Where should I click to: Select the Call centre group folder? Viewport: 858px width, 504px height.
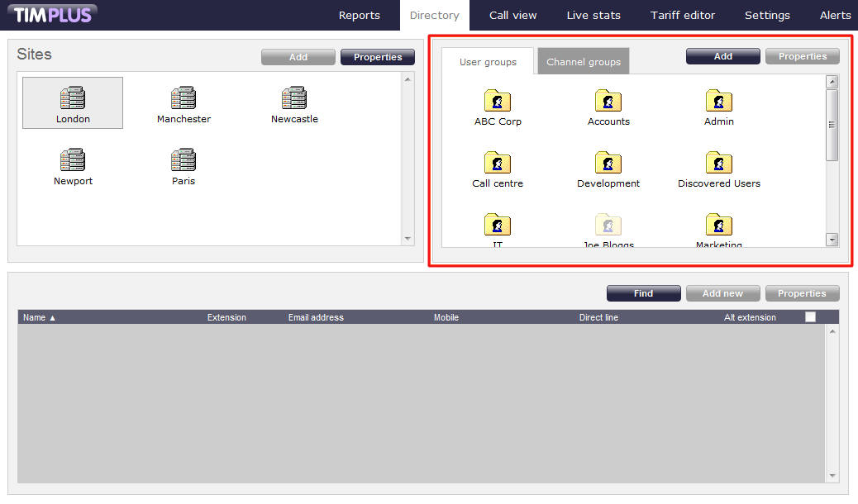pyautogui.click(x=498, y=164)
